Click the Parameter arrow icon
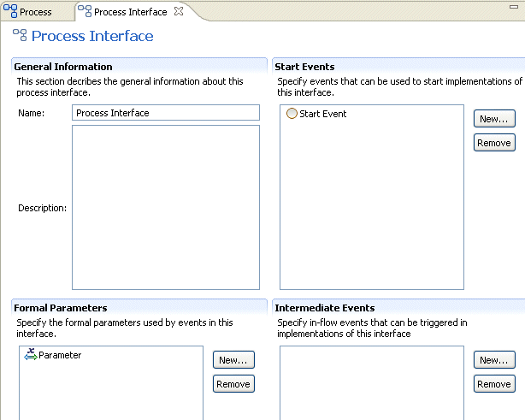 tap(31, 354)
